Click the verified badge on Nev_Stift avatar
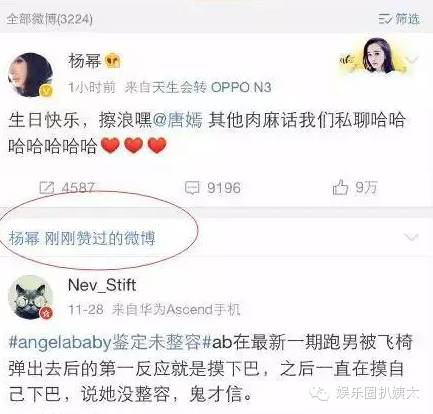The image size is (433, 414). point(46,313)
